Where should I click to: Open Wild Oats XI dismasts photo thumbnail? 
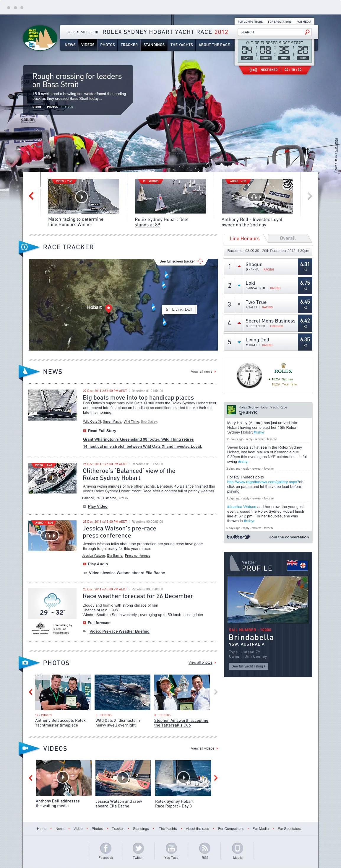[x=122, y=692]
